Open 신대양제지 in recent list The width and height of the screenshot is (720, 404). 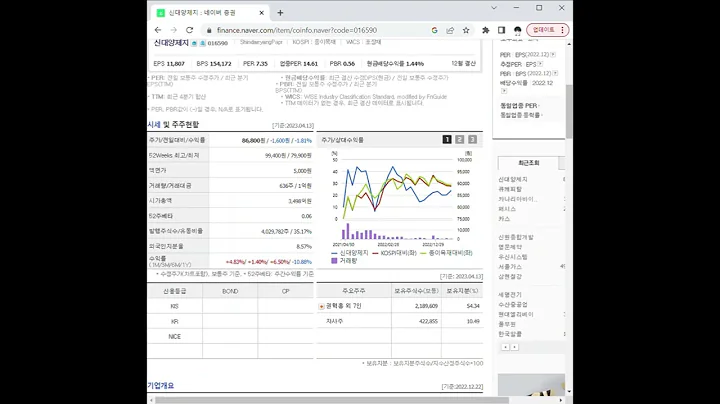(513, 180)
